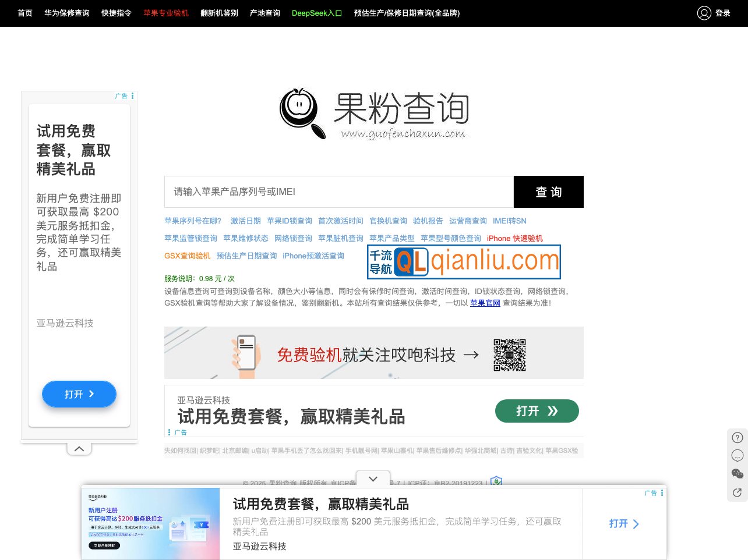Viewport: 748px width, 560px height.
Task: Click 打开 on the Amazon cloud ad
Action: pyautogui.click(x=537, y=411)
